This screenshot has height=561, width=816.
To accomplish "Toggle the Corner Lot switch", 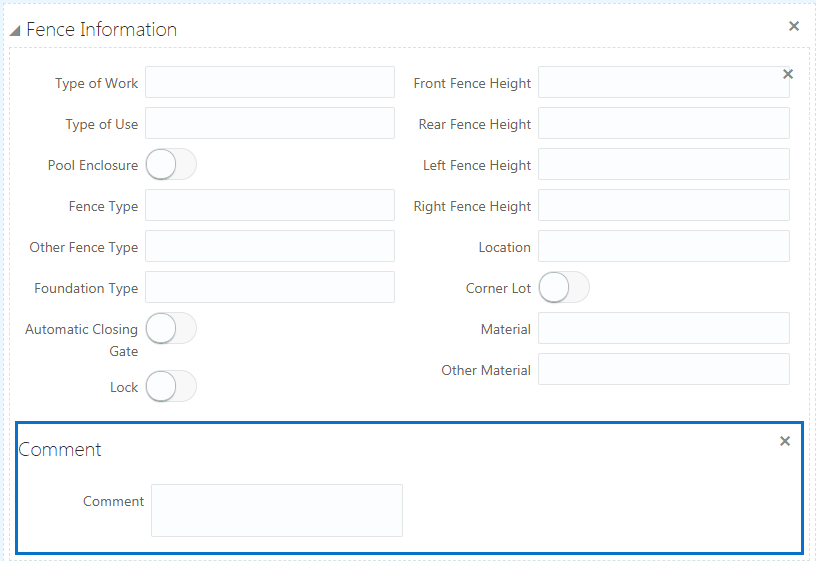I will point(564,288).
